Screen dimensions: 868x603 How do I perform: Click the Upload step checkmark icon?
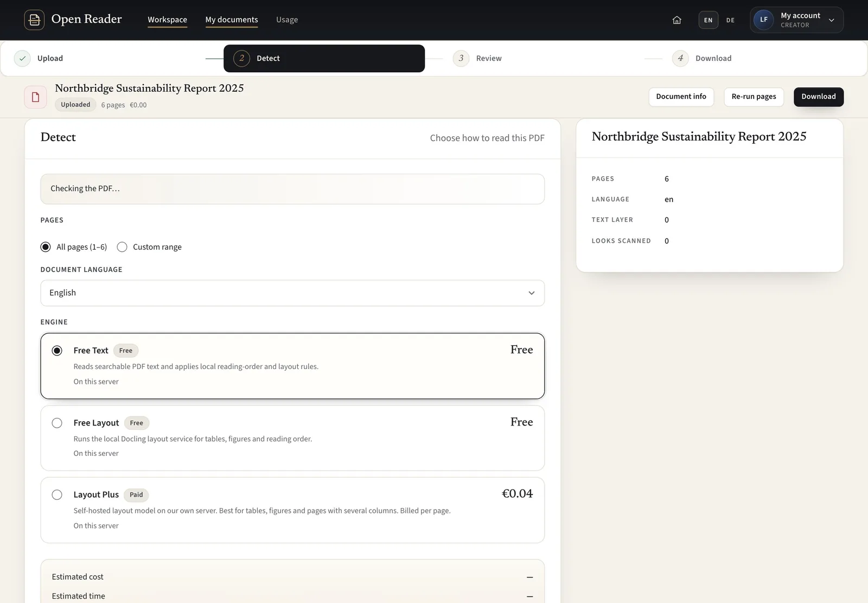pos(22,58)
